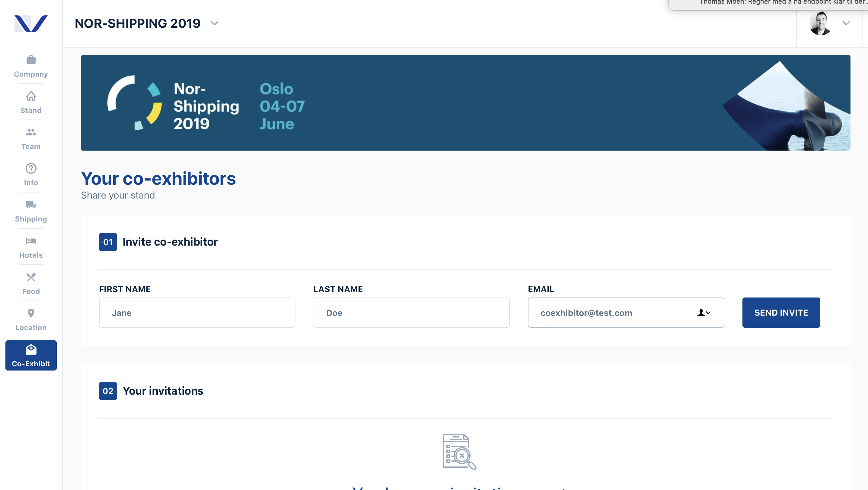Open the user account menu chevron

(x=846, y=23)
